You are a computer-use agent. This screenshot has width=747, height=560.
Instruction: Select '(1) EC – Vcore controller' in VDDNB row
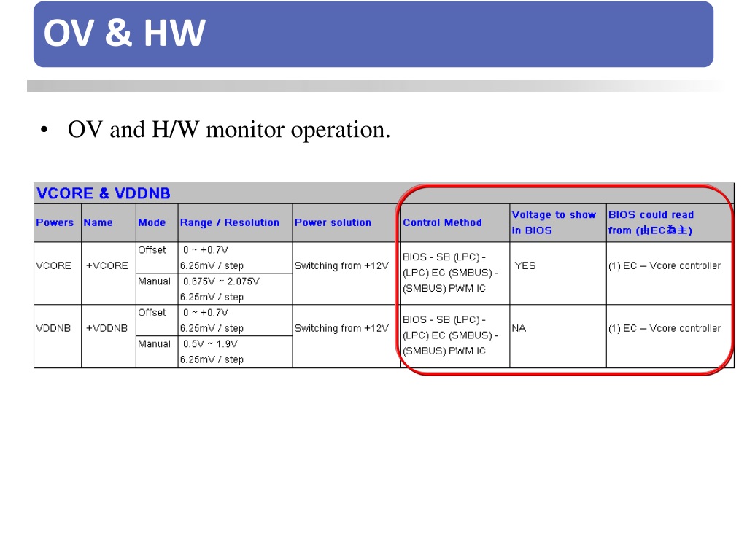pos(665,329)
